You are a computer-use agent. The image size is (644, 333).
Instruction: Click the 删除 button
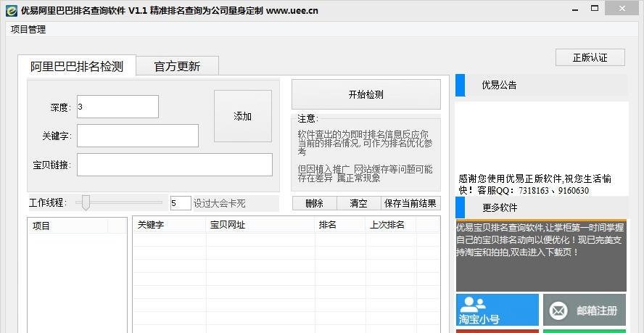314,203
